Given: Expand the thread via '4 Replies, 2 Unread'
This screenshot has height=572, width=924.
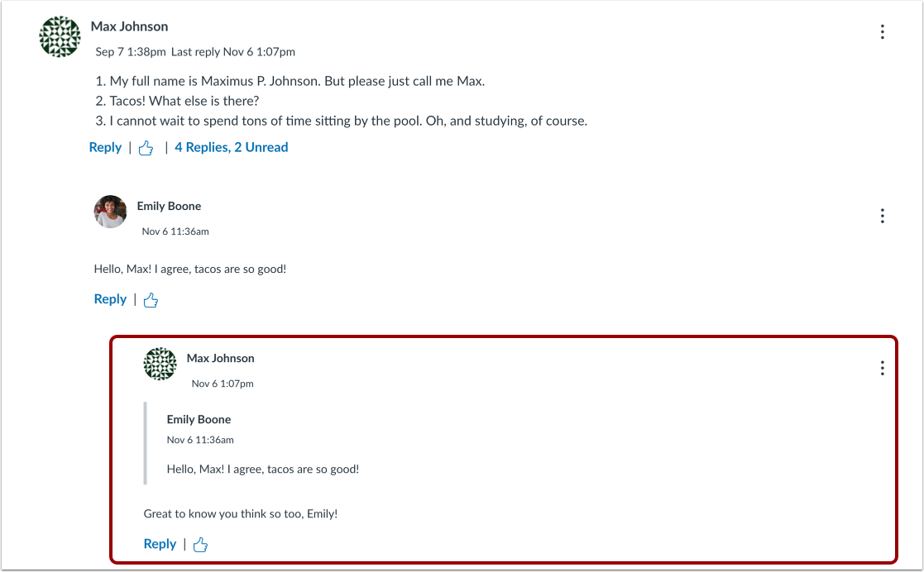Looking at the screenshot, I should coord(232,147).
